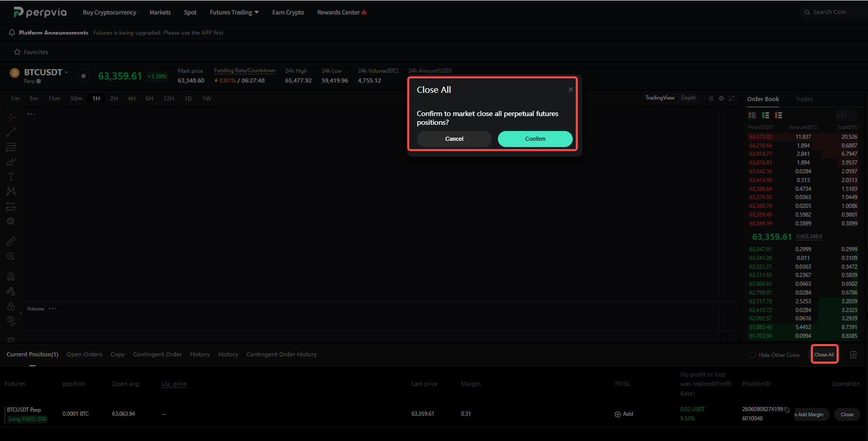Toggle stay in drawing mode
Viewport: 868px width, 441px height.
tap(11, 291)
